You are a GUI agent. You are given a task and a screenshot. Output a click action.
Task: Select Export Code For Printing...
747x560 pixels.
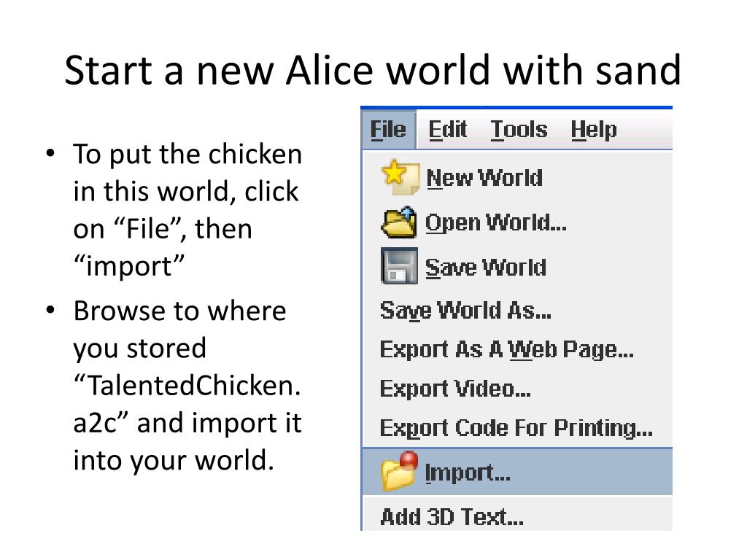[516, 427]
